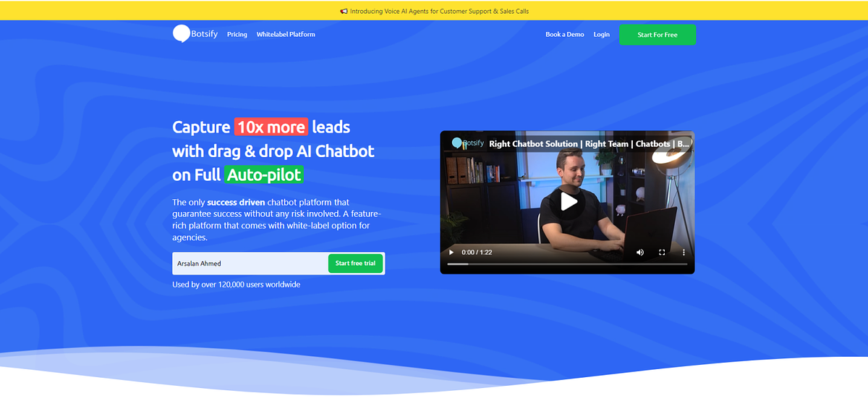This screenshot has height=401, width=868.
Task: Click the small play icon in video controls
Action: click(451, 252)
